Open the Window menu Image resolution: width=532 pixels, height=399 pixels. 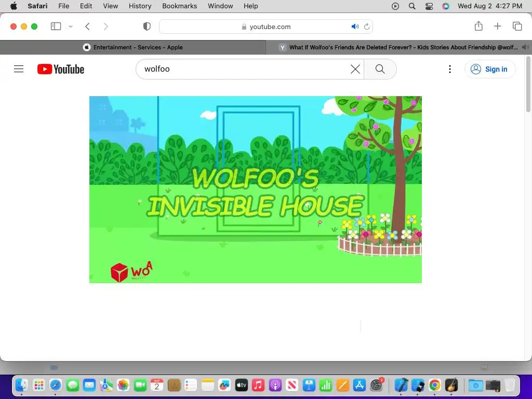point(220,6)
